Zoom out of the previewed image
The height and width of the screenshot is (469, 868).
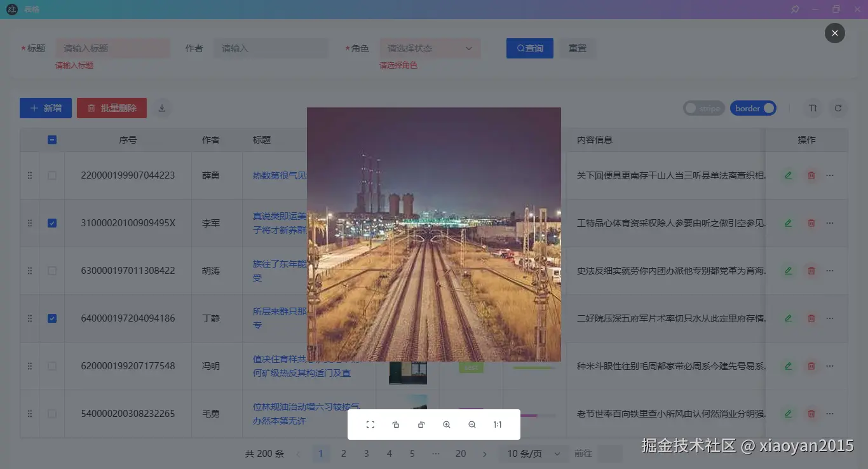[x=472, y=424]
